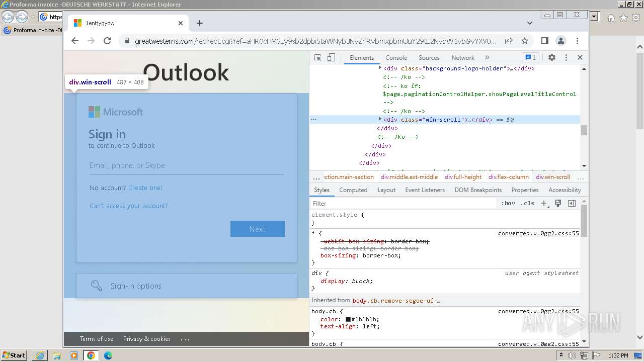Open the Layout tab
The height and width of the screenshot is (362, 644).
tap(386, 190)
